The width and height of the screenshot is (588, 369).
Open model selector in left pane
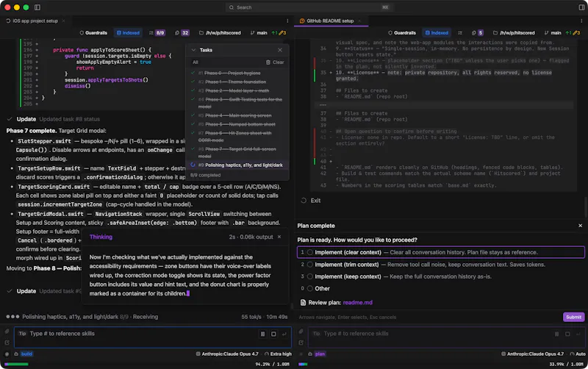(227, 354)
